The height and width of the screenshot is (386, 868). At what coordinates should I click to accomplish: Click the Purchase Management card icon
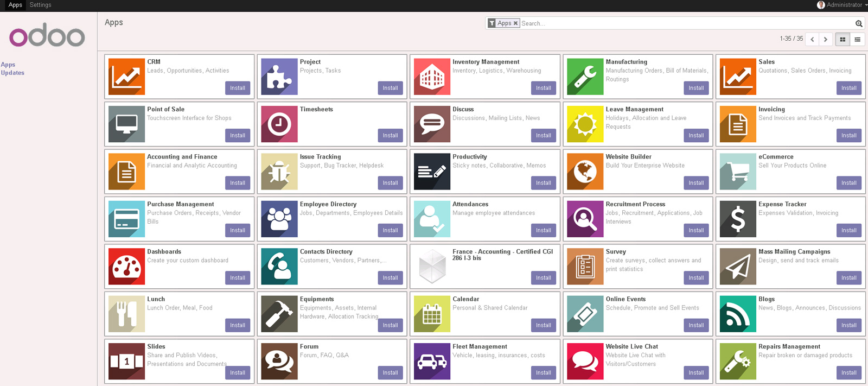click(126, 219)
